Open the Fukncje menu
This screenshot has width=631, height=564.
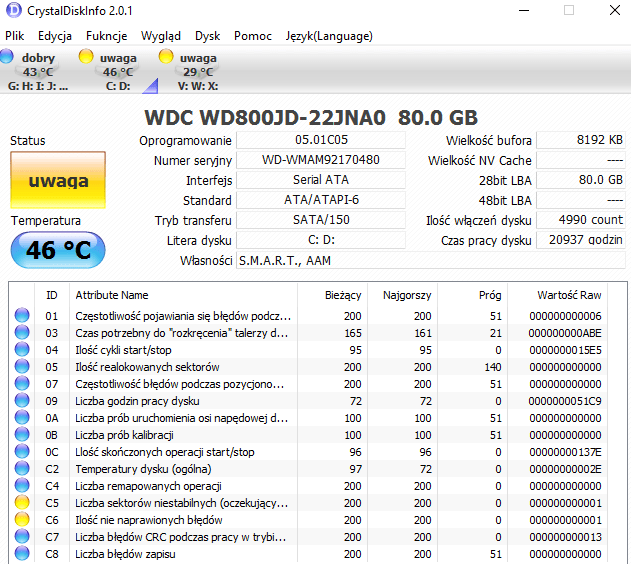pyautogui.click(x=107, y=36)
